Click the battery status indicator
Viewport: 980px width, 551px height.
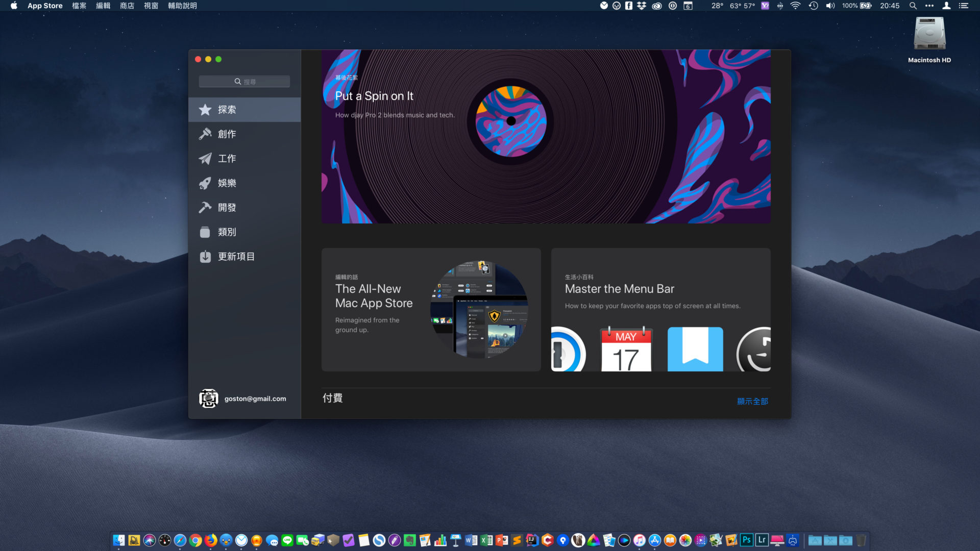pyautogui.click(x=857, y=6)
